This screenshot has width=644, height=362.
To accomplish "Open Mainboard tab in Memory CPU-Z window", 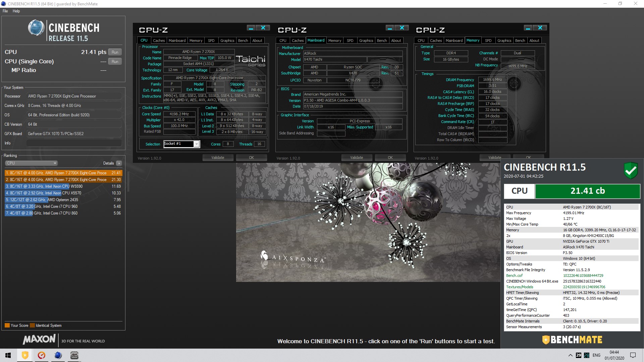I will coord(454,41).
